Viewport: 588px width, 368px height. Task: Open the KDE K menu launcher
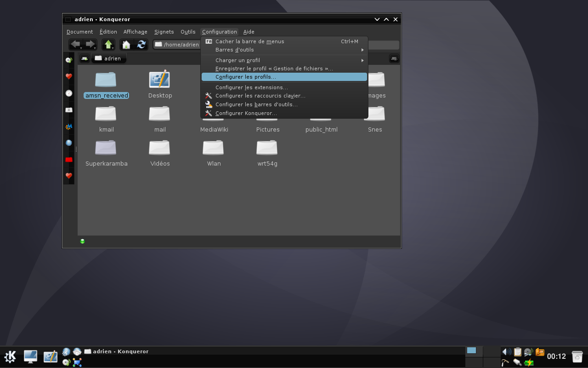10,356
